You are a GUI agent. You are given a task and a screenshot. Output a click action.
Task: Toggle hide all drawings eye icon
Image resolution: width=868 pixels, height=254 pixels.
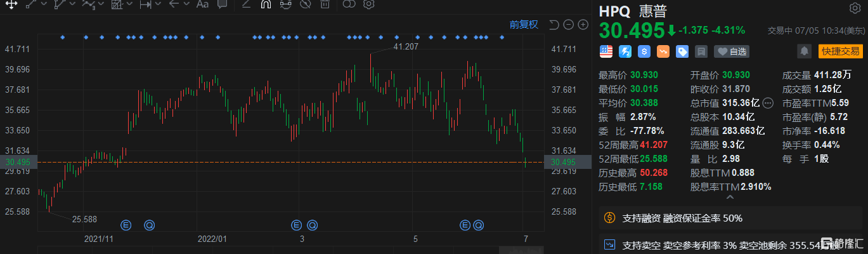click(306, 4)
